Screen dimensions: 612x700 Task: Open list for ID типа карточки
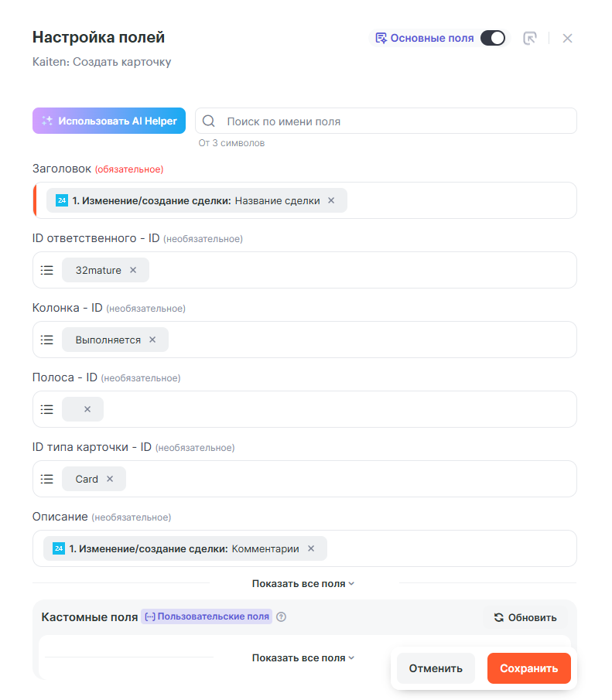pyautogui.click(x=47, y=479)
